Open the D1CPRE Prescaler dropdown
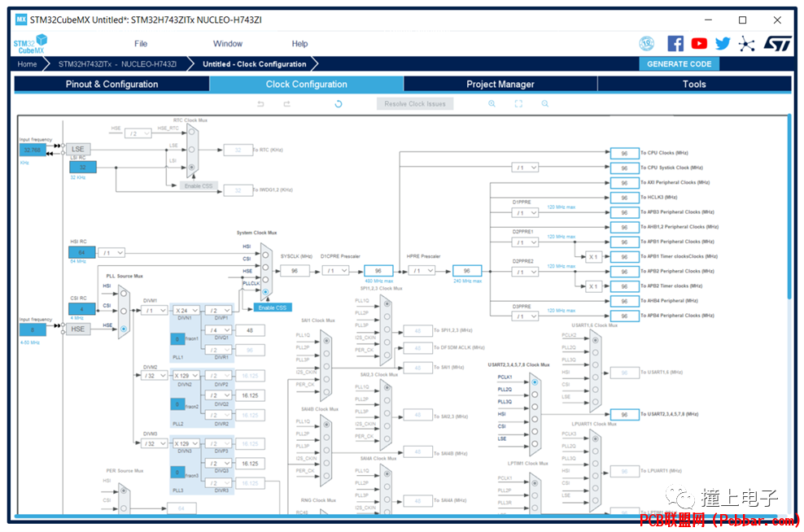The width and height of the screenshot is (804, 532). [x=336, y=271]
